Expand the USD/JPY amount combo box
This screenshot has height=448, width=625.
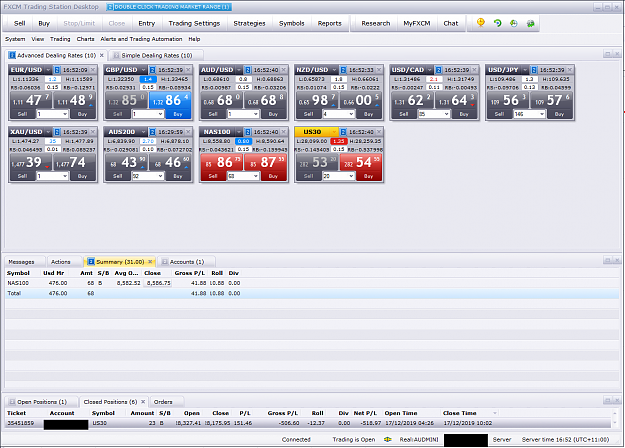coord(542,114)
